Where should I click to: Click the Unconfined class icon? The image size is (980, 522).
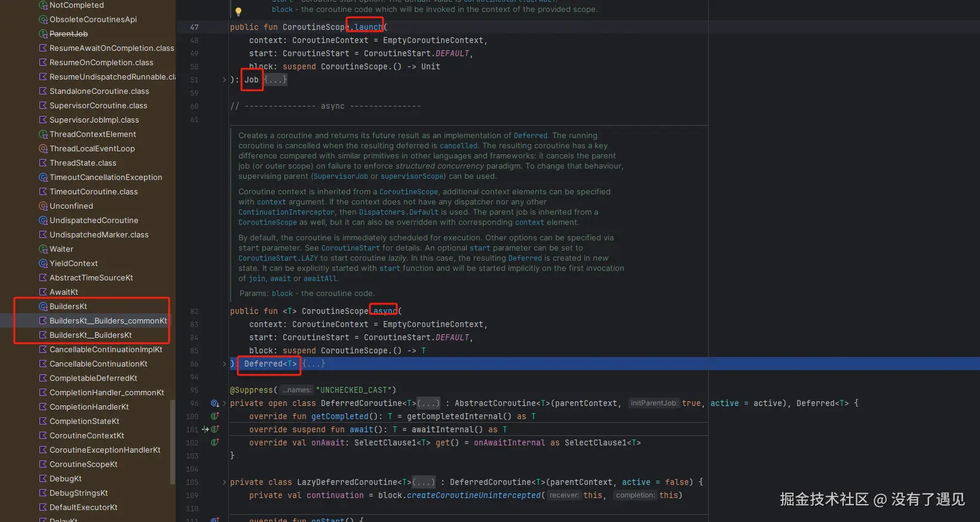click(43, 206)
